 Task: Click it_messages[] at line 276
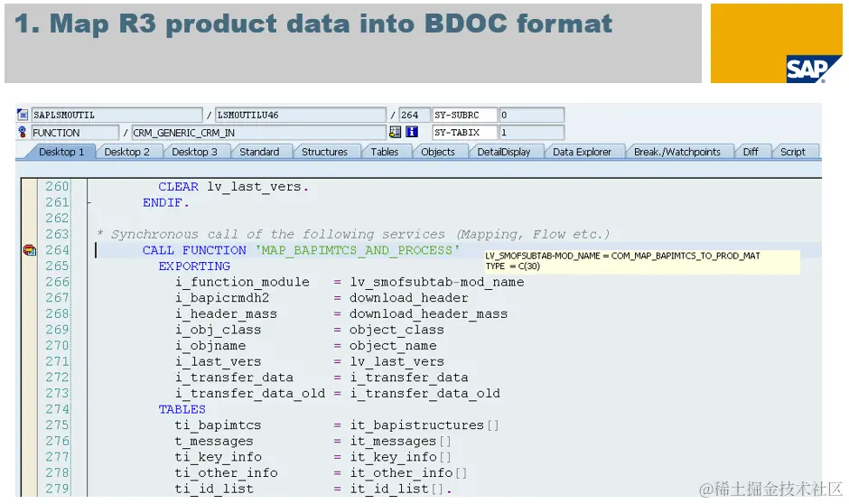coord(400,441)
